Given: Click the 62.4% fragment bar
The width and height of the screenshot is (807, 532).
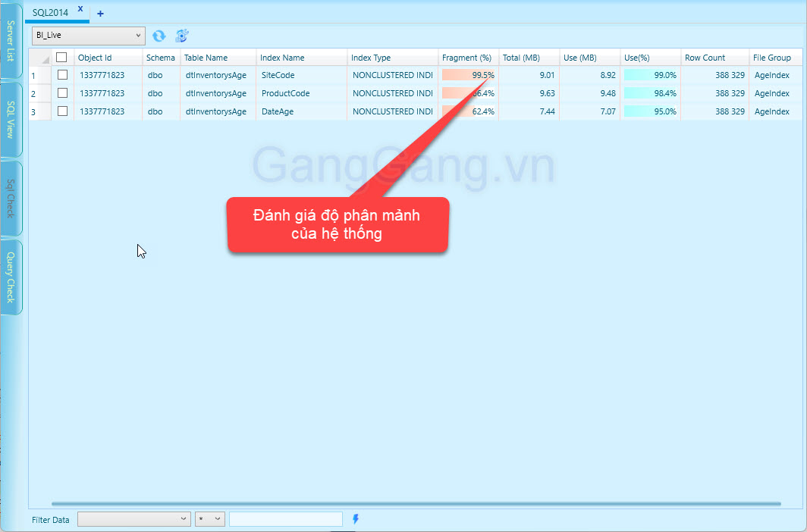Looking at the screenshot, I should pos(469,111).
